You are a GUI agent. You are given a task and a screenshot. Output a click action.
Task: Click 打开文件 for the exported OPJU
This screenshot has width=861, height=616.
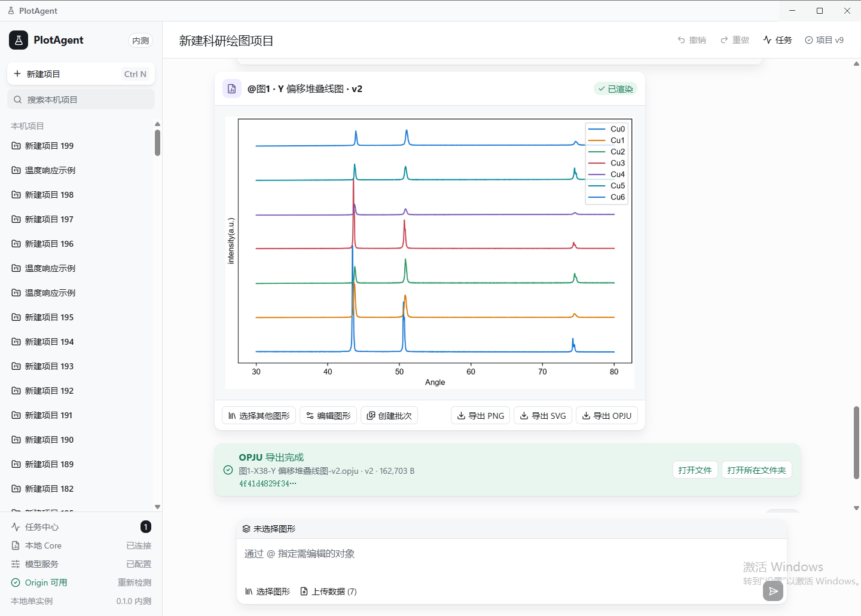pos(695,470)
